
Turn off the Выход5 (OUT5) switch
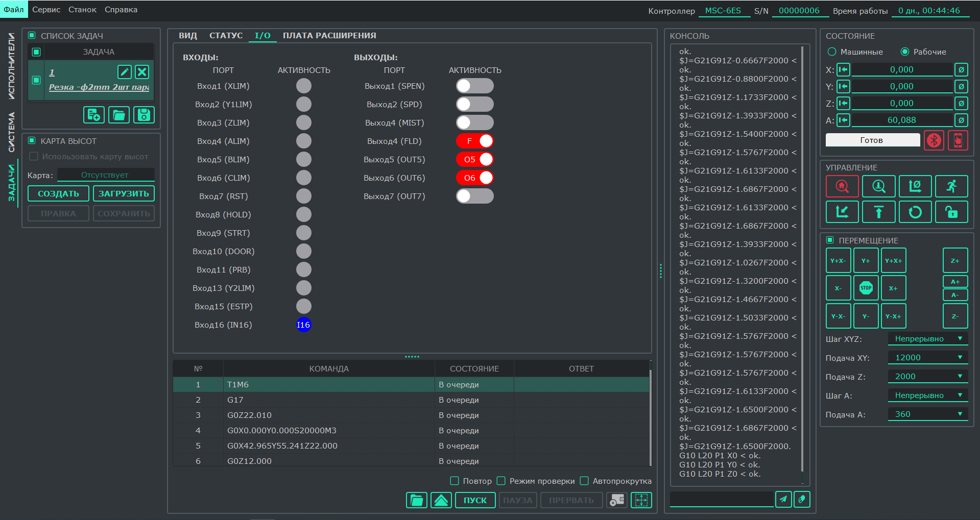point(475,159)
